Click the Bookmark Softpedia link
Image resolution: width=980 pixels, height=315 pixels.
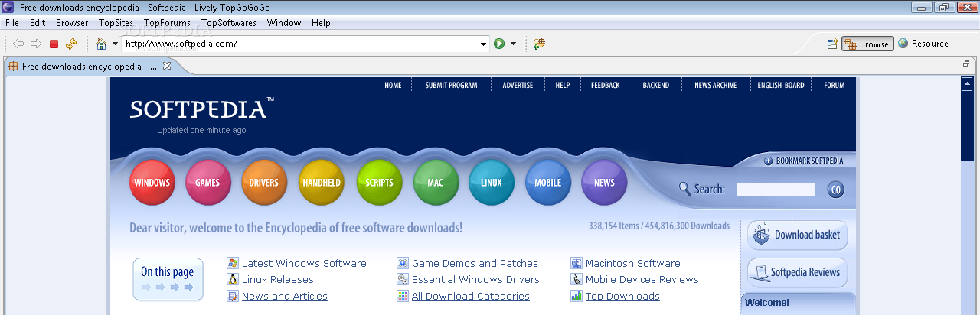click(804, 161)
